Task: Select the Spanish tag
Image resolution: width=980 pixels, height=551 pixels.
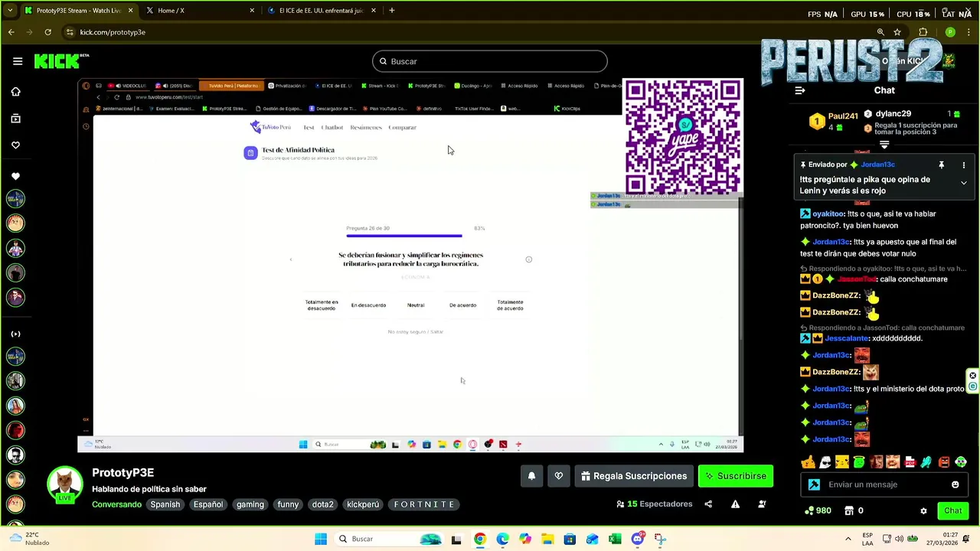Action: tap(165, 504)
